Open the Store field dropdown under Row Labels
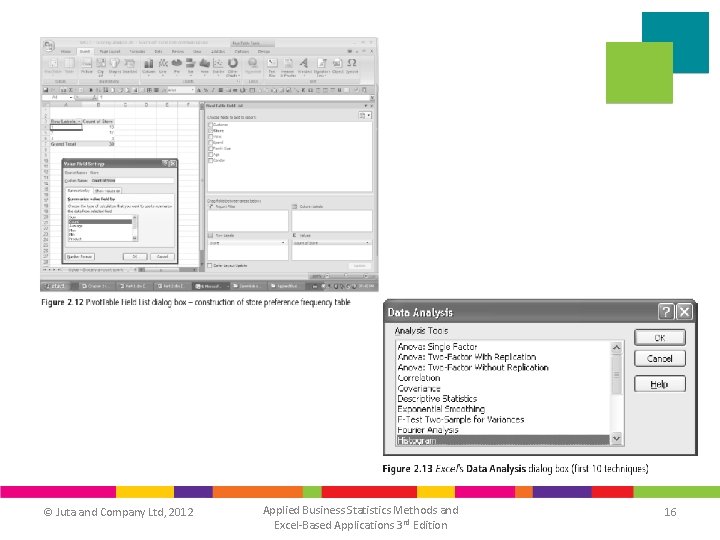The height and width of the screenshot is (540, 720). tap(283, 243)
